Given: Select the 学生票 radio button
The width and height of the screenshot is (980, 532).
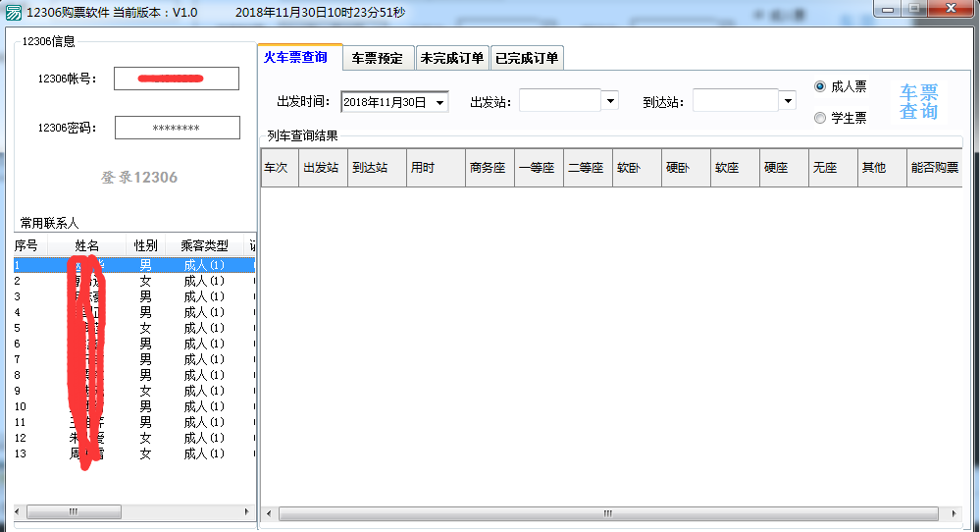Looking at the screenshot, I should point(820,118).
